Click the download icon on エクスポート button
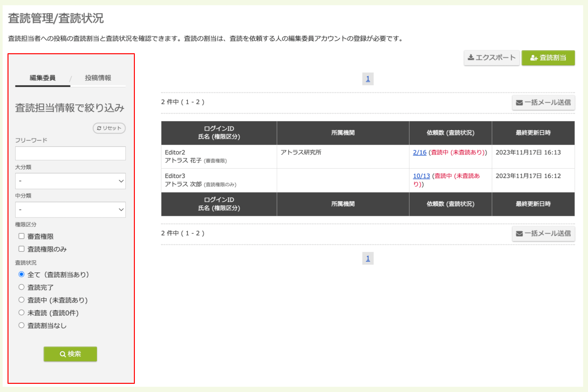588x392 pixels. [471, 57]
